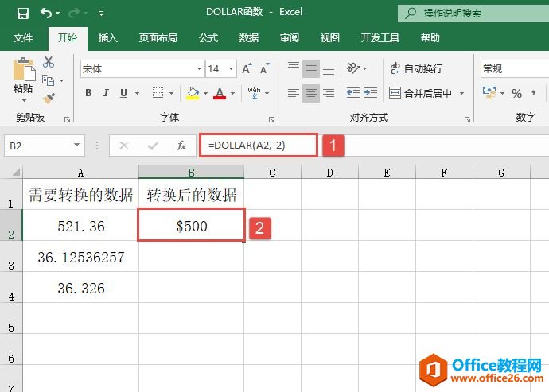This screenshot has width=549, height=392.
Task: Click Increase Font Size icon
Action: click(247, 68)
